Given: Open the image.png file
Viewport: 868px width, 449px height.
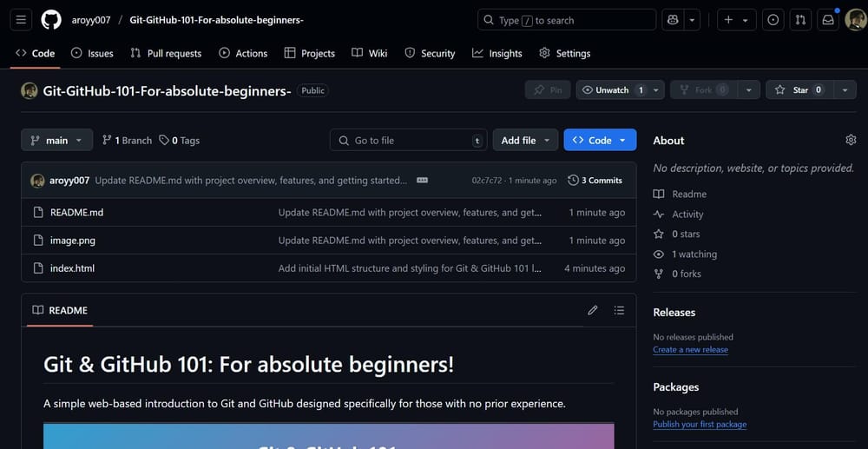Looking at the screenshot, I should tap(73, 241).
